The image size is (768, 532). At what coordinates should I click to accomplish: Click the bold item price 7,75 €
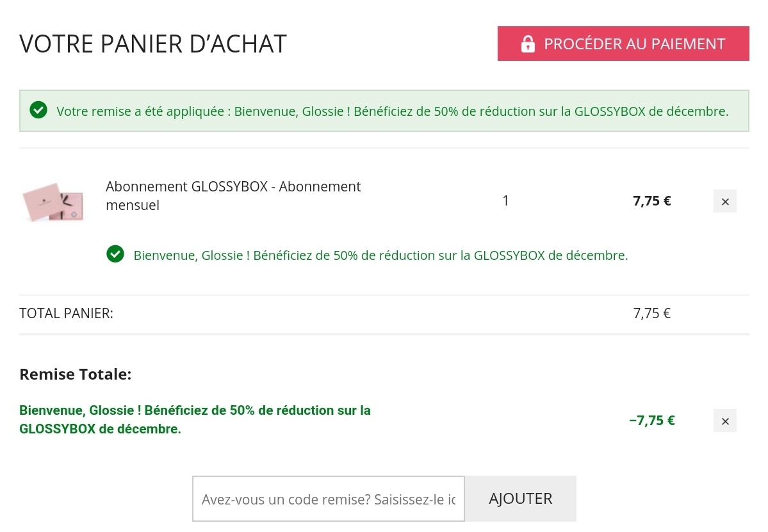point(651,200)
